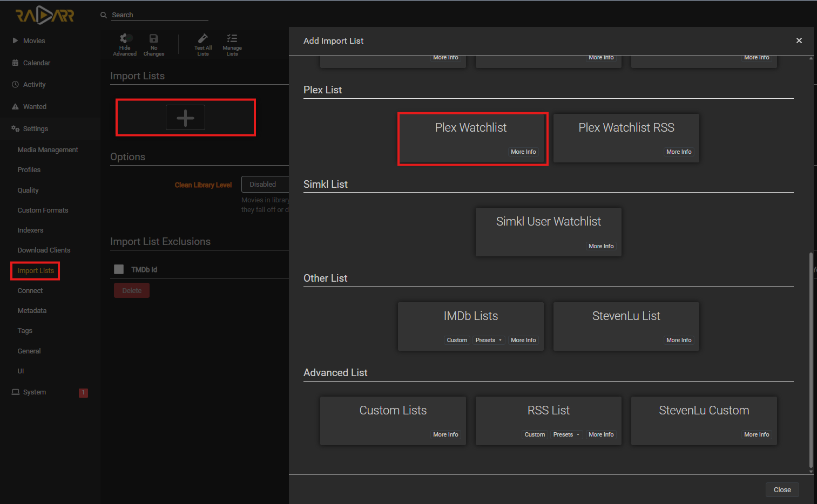Click the Test All Lists icon

point(203,38)
